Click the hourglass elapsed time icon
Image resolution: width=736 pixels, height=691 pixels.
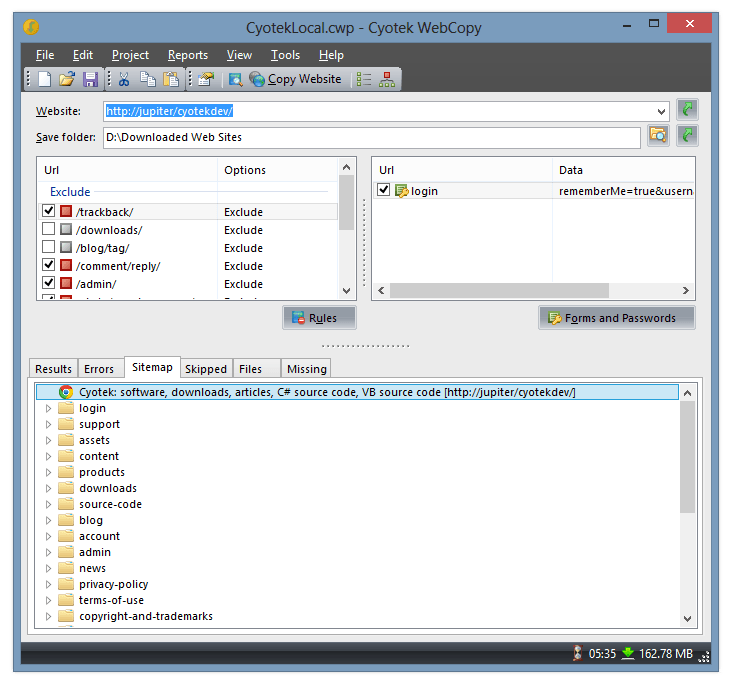click(x=578, y=653)
